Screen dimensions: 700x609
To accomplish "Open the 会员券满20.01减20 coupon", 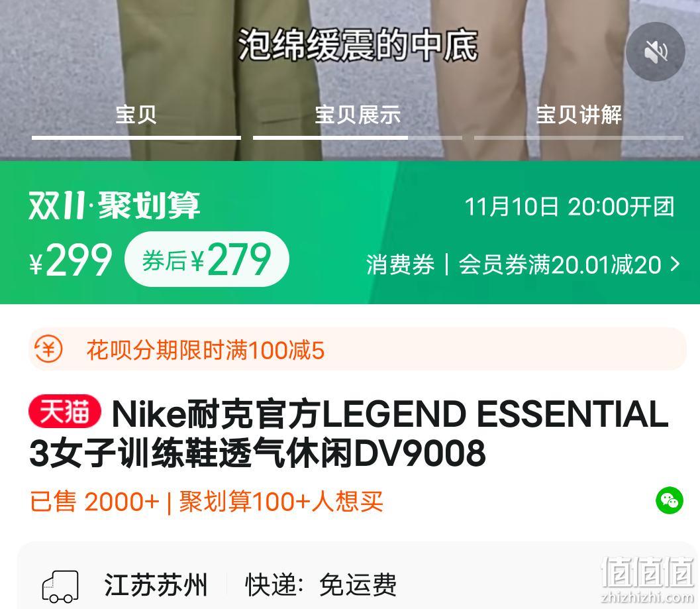I will [x=560, y=264].
